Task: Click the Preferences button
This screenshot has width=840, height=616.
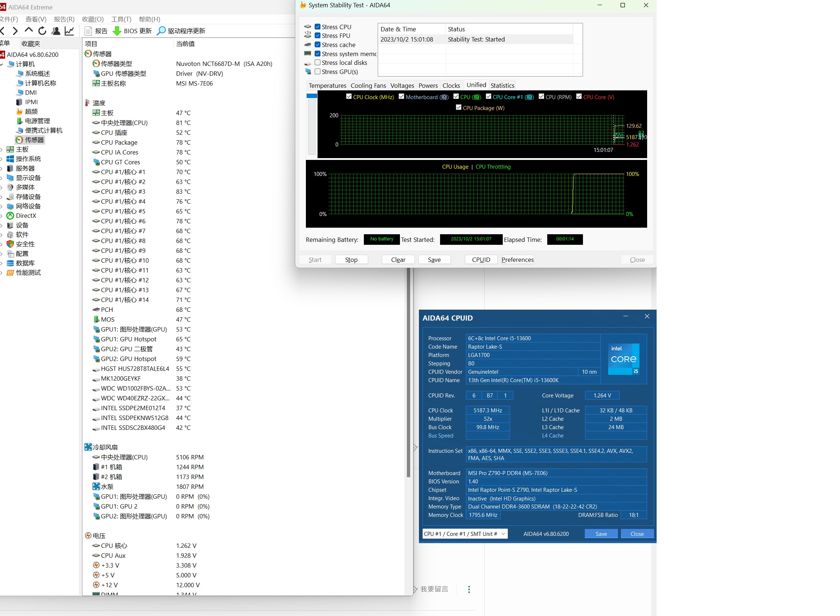Action: tap(517, 259)
